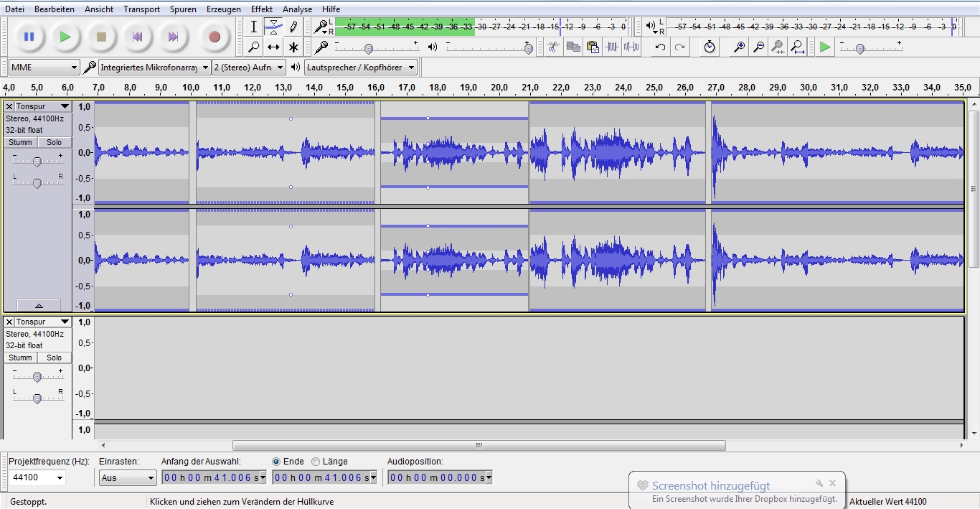Screen dimensions: 980x509
Task: Choose the Time Shift tool
Action: (x=273, y=47)
